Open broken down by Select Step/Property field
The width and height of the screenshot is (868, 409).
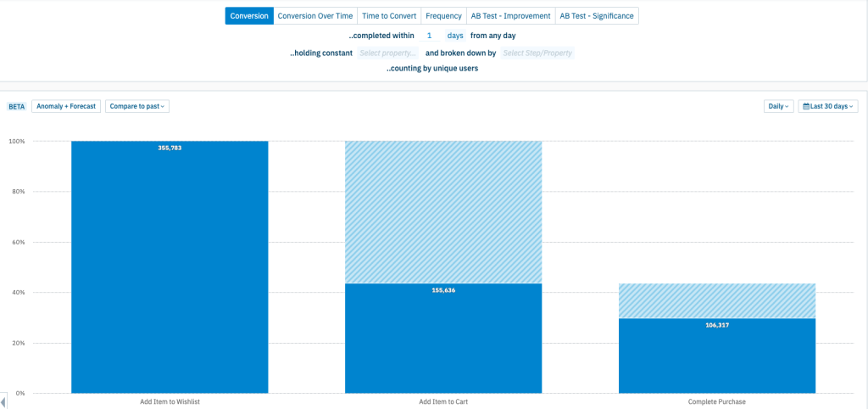[537, 53]
